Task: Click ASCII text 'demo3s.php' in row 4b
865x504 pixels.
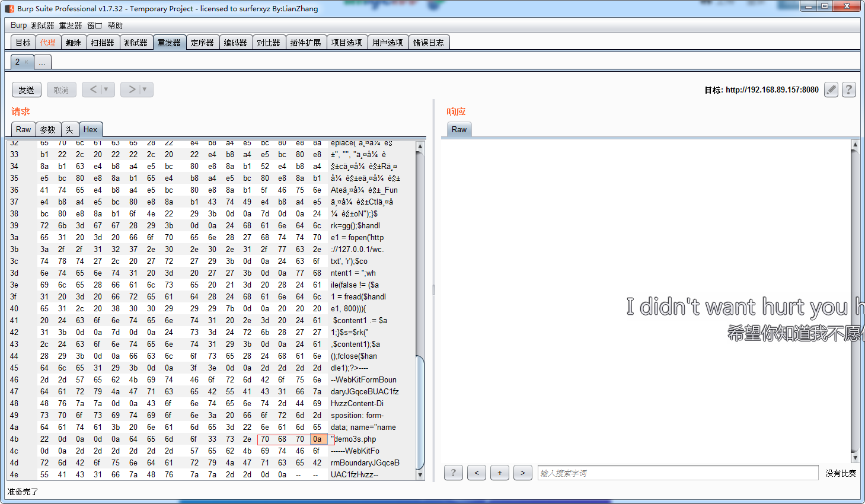Action: pos(356,439)
